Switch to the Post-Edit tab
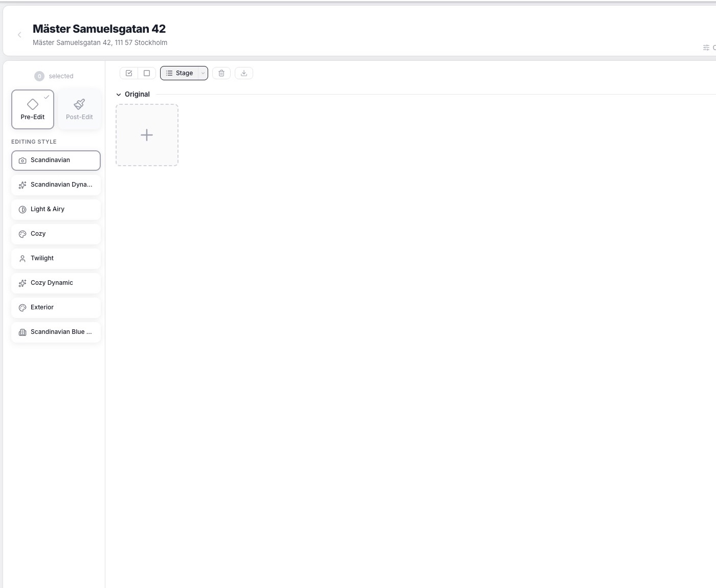This screenshot has height=588, width=716. (x=79, y=109)
